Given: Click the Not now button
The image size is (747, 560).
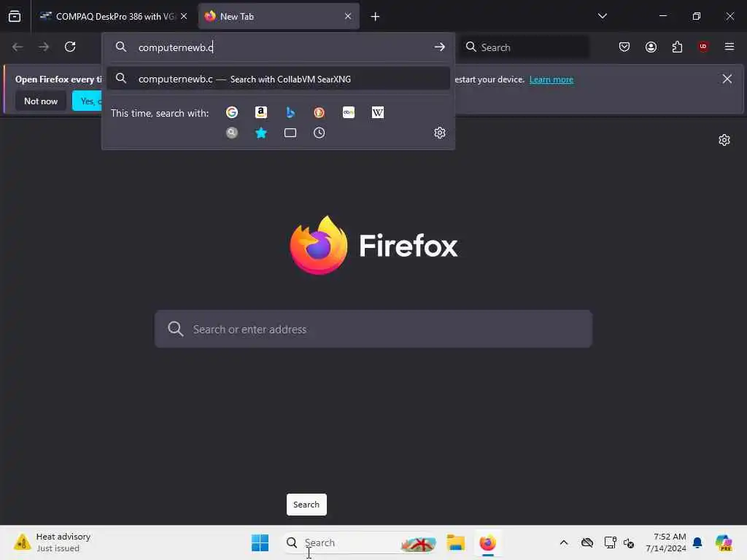Looking at the screenshot, I should tap(41, 101).
